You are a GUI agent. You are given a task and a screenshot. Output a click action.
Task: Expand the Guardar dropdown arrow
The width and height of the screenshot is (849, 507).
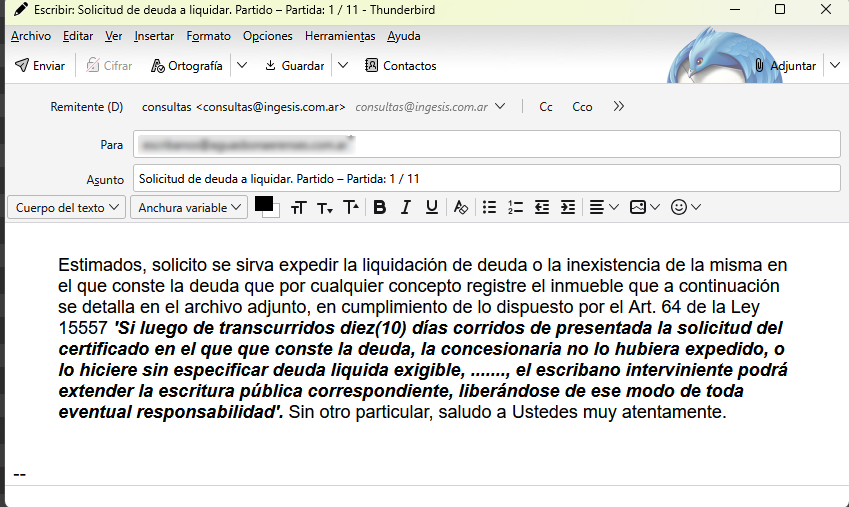coord(342,66)
